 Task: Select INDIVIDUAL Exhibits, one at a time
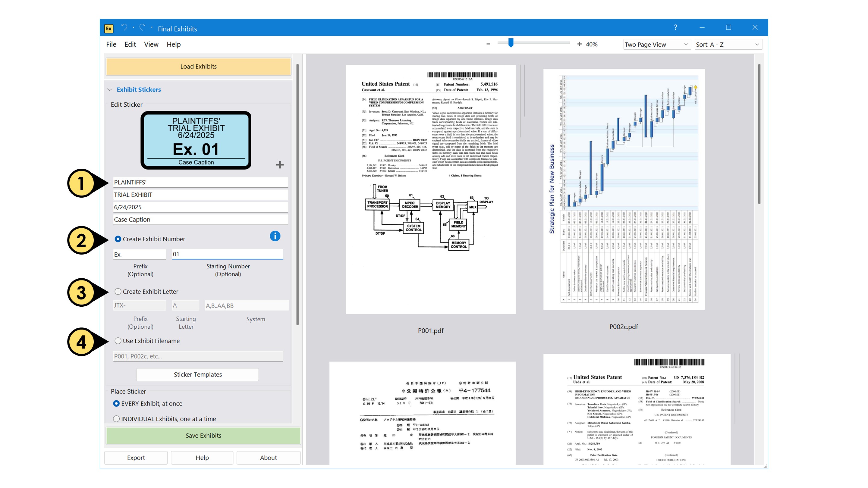point(116,419)
